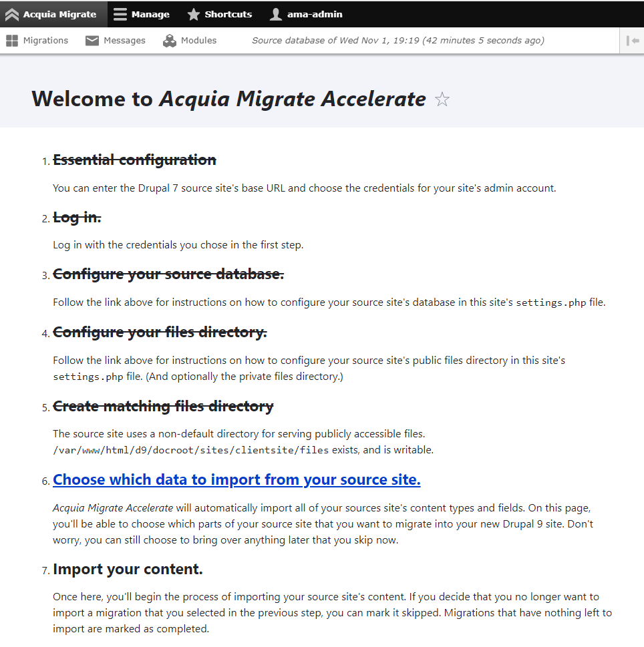Select the Acquia Migrate tab in the top bar

53,13
